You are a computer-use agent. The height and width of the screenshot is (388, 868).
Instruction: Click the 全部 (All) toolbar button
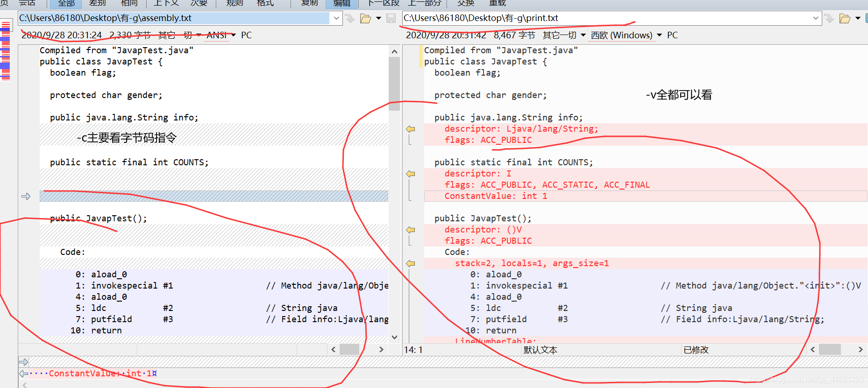point(66,3)
